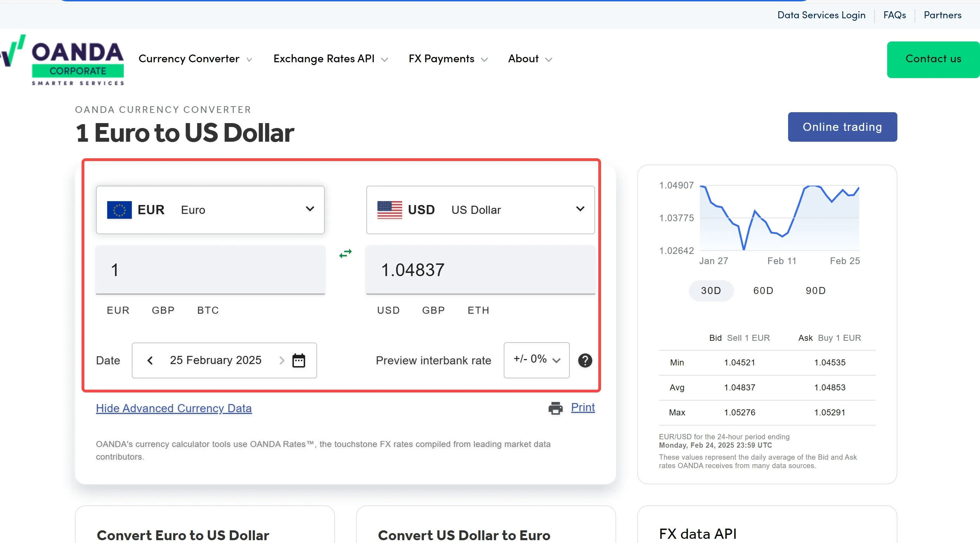Click Hide Advanced Currency Data link

click(174, 408)
